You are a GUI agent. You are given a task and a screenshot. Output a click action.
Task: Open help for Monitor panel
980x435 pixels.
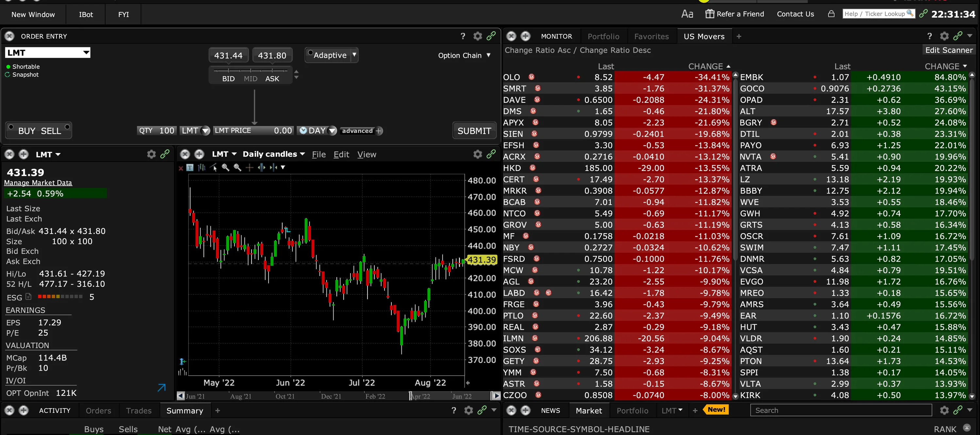click(x=929, y=36)
